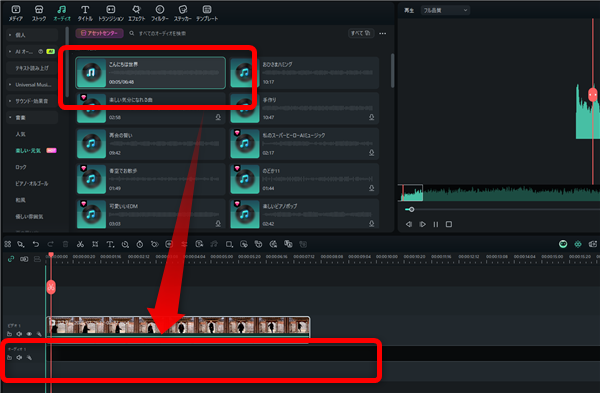The image size is (600, 393).
Task: Open the メディア (Media) tab
Action: (x=16, y=13)
